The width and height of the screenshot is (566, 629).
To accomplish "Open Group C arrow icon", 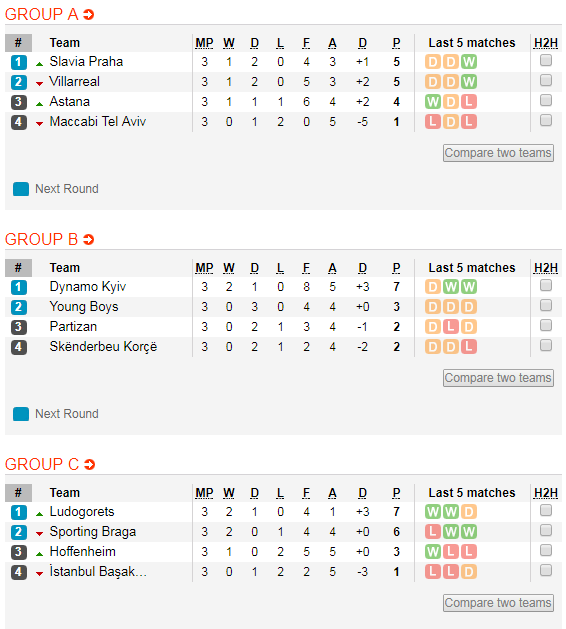I will 89,465.
